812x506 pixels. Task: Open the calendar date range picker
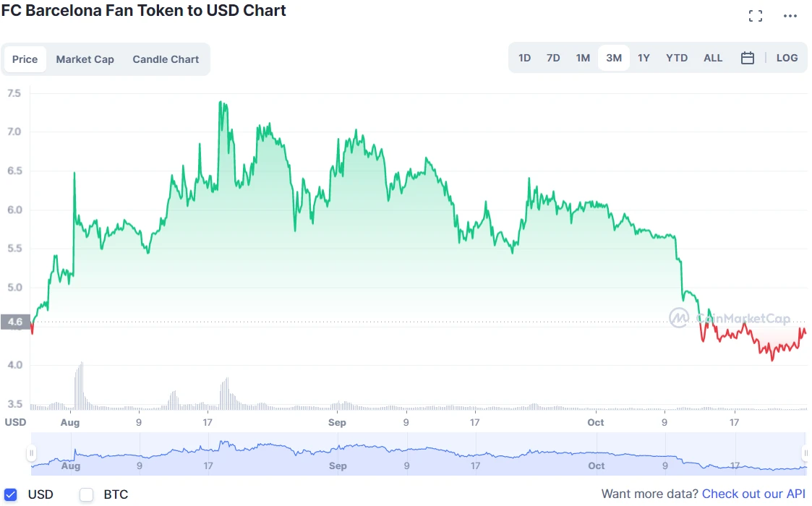747,58
